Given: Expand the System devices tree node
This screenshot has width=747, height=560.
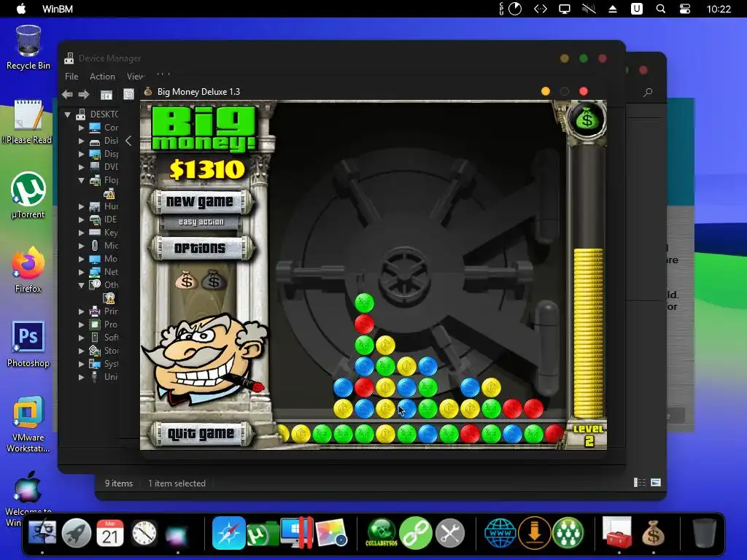Looking at the screenshot, I should click(x=81, y=364).
